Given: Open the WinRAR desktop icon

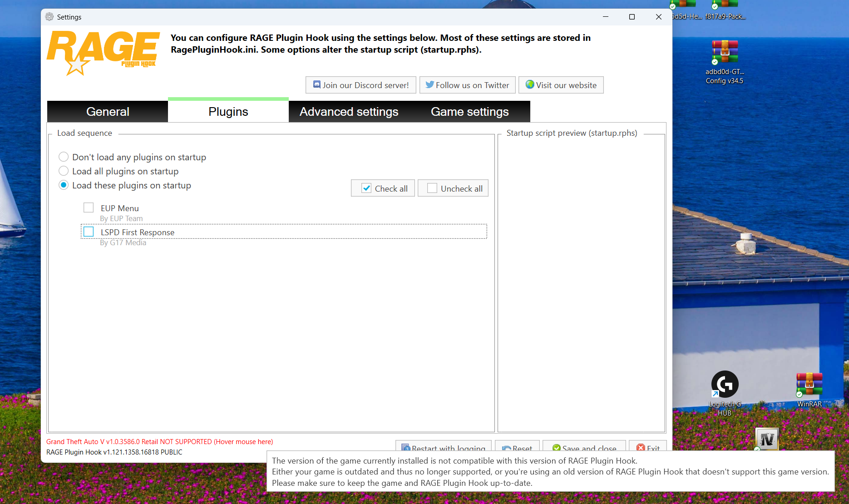Looking at the screenshot, I should tap(809, 390).
